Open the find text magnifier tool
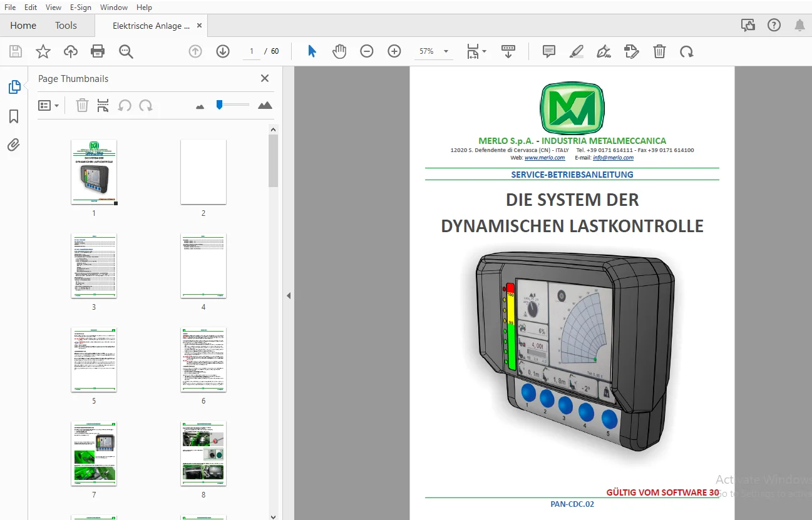 pyautogui.click(x=126, y=51)
